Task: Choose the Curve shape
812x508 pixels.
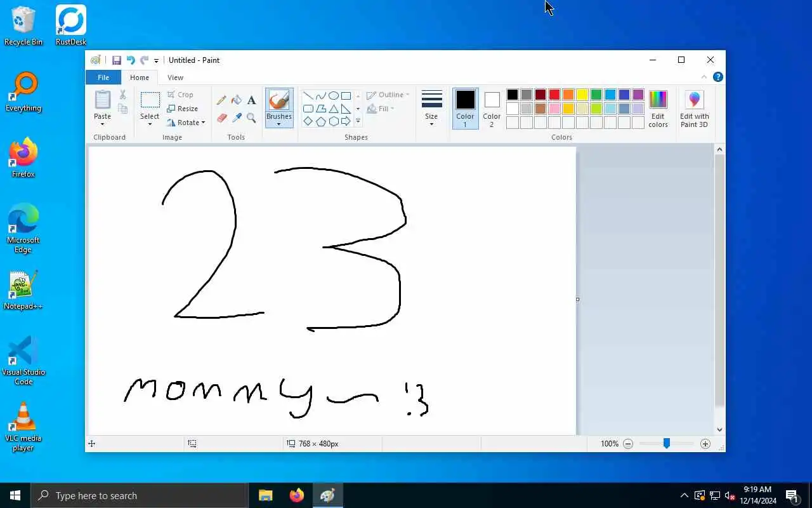Action: coord(320,96)
